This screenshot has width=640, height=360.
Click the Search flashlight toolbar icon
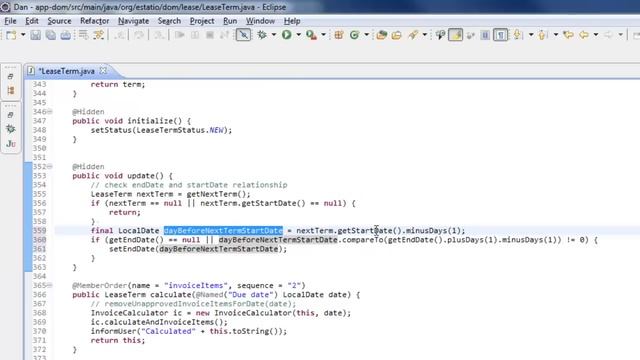pyautogui.click(x=413, y=35)
